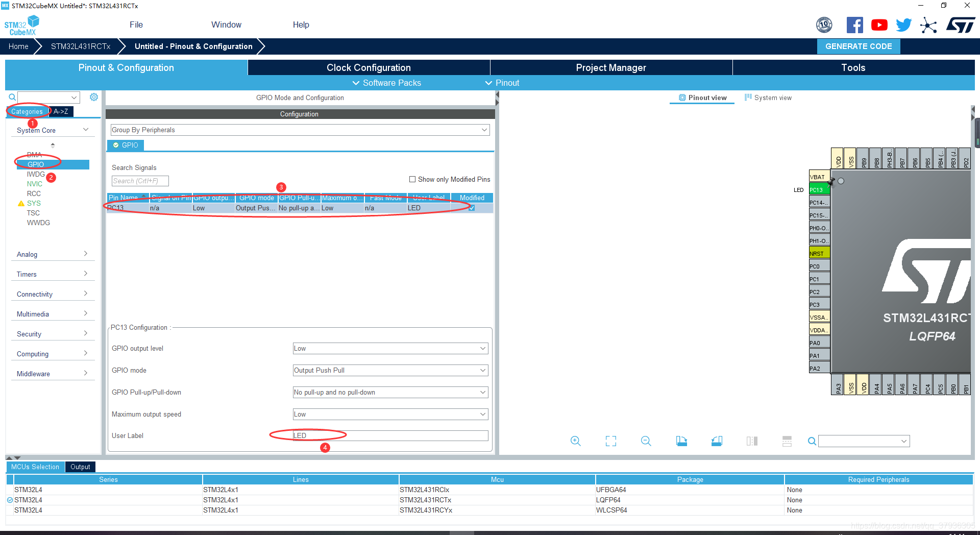The height and width of the screenshot is (535, 980).
Task: Select NVIC in System Core list
Action: click(35, 184)
